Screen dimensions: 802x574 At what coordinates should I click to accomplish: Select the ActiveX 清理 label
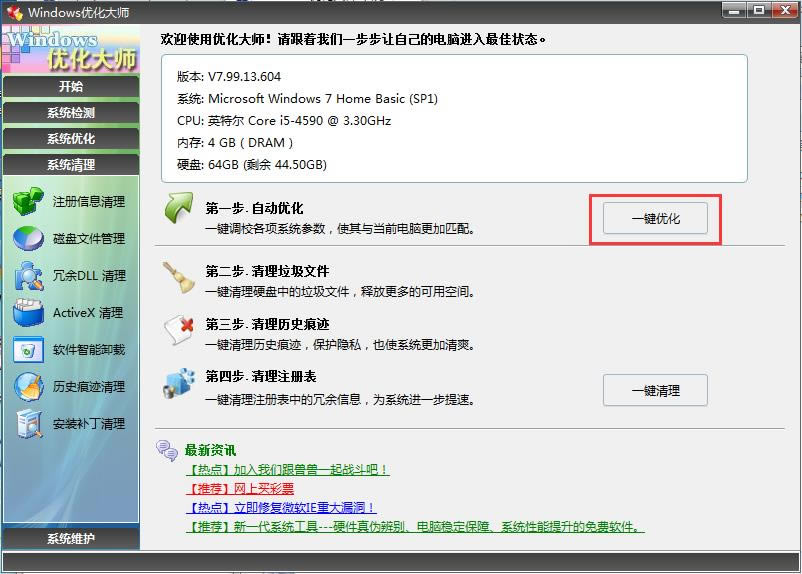pyautogui.click(x=88, y=313)
